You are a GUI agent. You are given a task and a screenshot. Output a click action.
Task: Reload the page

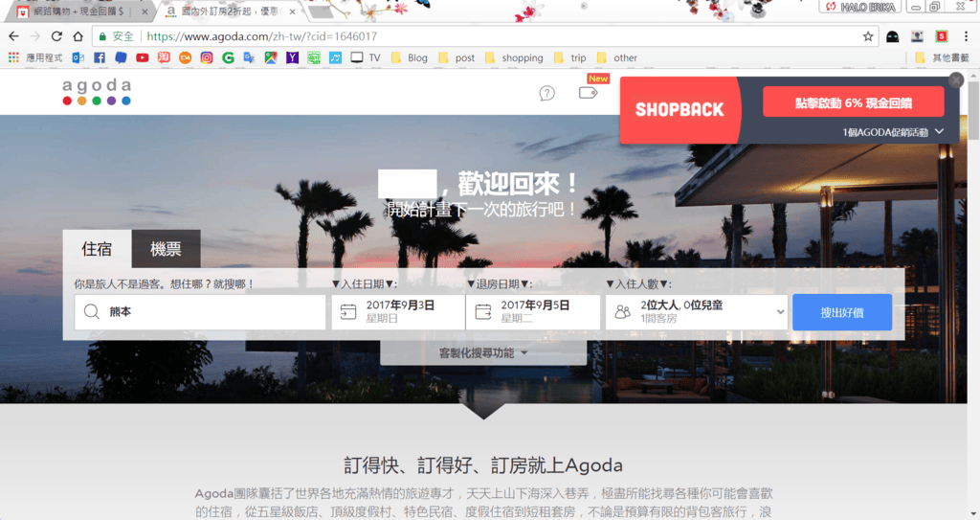point(56,36)
